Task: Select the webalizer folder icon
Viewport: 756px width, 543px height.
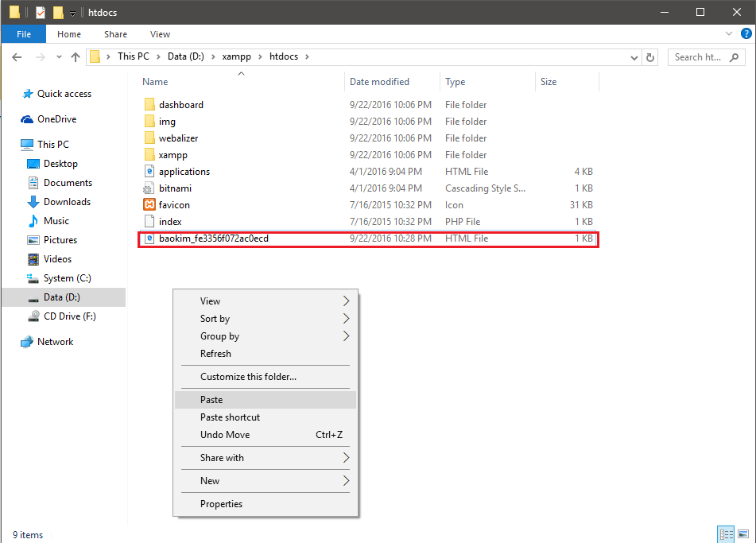Action: [149, 138]
